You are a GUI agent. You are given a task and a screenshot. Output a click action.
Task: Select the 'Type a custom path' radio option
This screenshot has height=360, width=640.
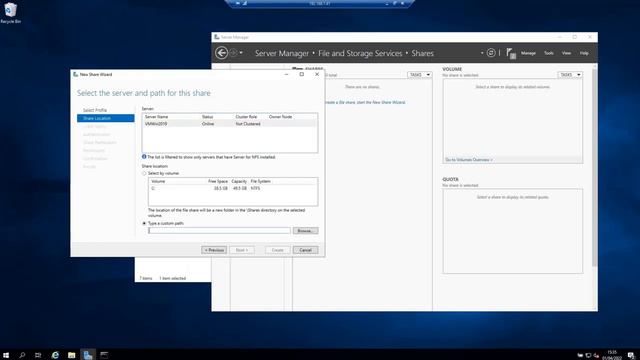coord(144,223)
